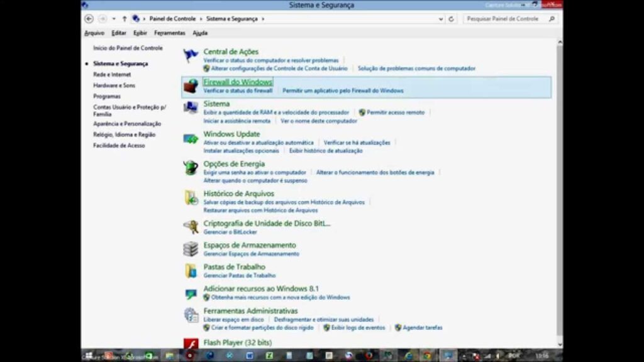644x362 pixels.
Task: Open Microsoft Word from the taskbar
Action: (249, 356)
